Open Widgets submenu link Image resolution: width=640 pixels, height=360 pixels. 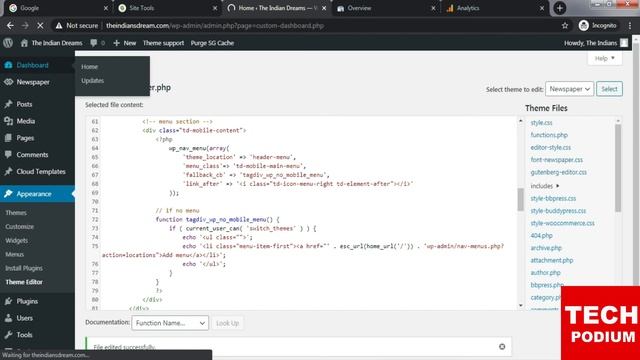[17, 240]
